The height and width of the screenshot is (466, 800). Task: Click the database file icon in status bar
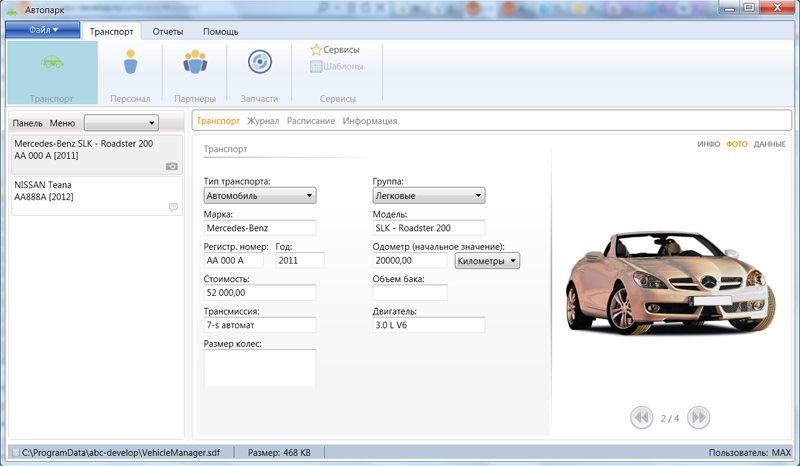tap(15, 453)
